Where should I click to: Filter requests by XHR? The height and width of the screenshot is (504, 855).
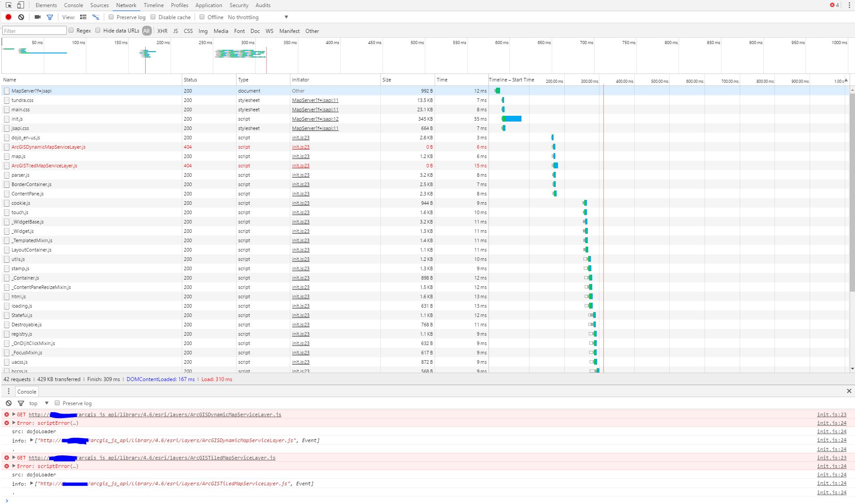point(163,31)
